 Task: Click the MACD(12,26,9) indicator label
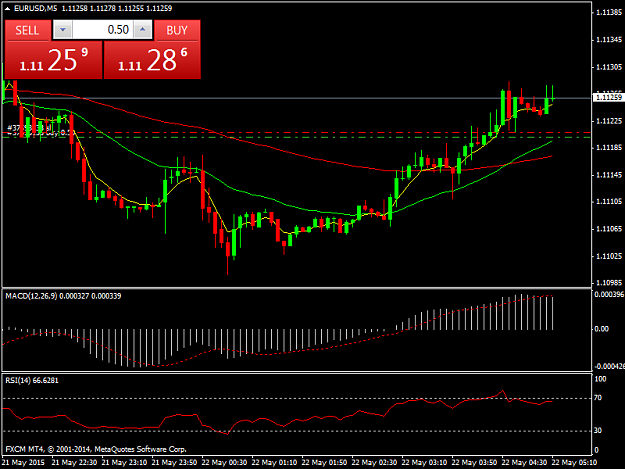[31, 296]
